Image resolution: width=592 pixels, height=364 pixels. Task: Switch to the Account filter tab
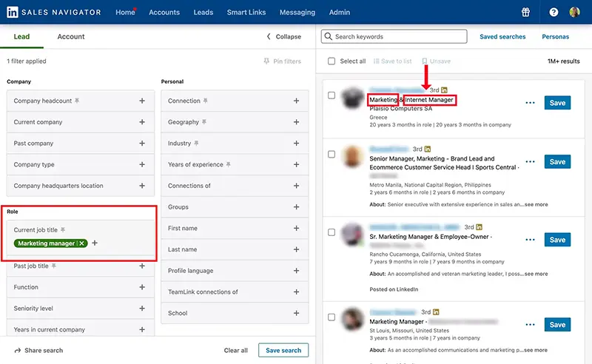71,37
